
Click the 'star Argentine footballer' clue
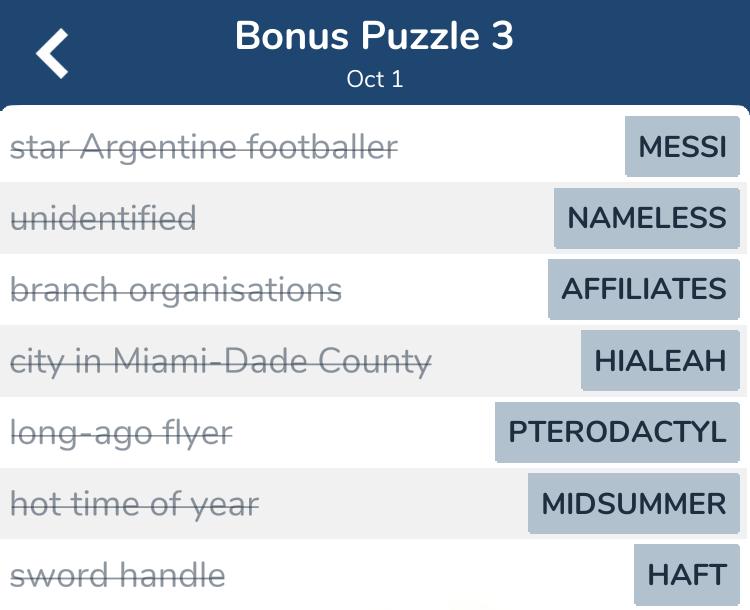click(x=204, y=147)
